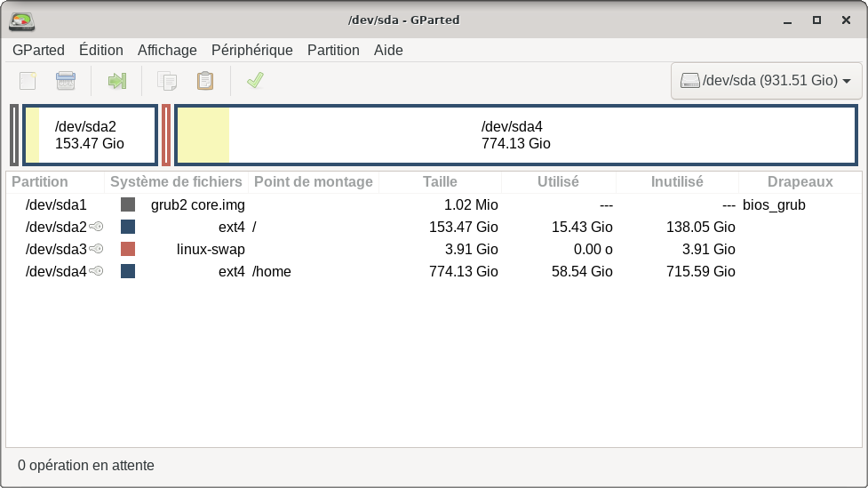Click the 15.43 Gio used cell
This screenshot has width=868, height=488.
click(x=582, y=227)
